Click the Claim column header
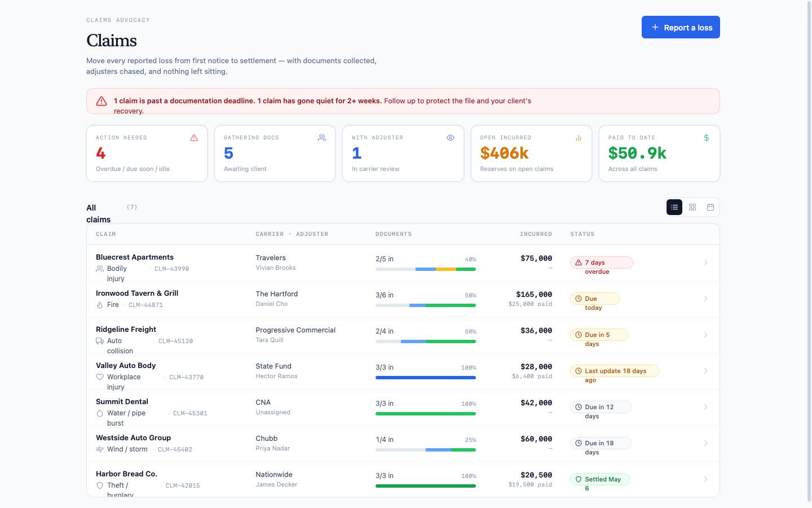Viewport: 812px width, 508px height. [x=106, y=234]
